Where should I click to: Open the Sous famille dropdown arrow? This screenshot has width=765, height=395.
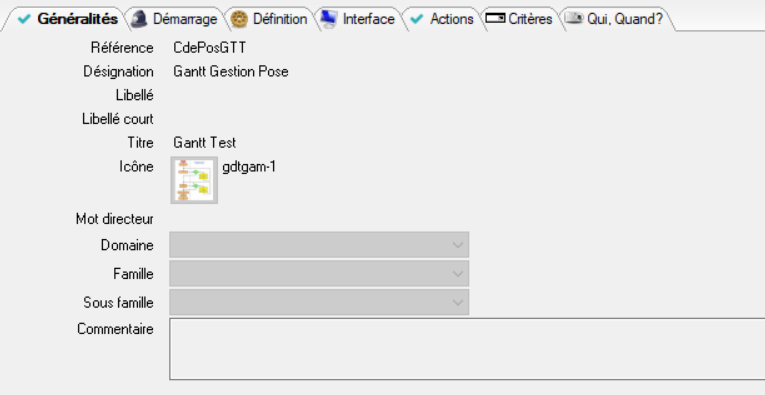click(x=457, y=302)
